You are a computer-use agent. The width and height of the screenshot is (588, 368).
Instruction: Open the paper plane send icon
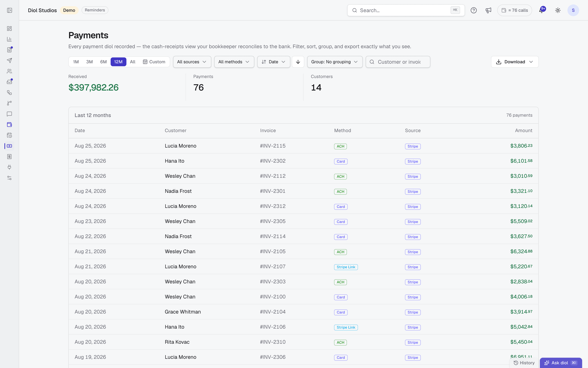[10, 60]
